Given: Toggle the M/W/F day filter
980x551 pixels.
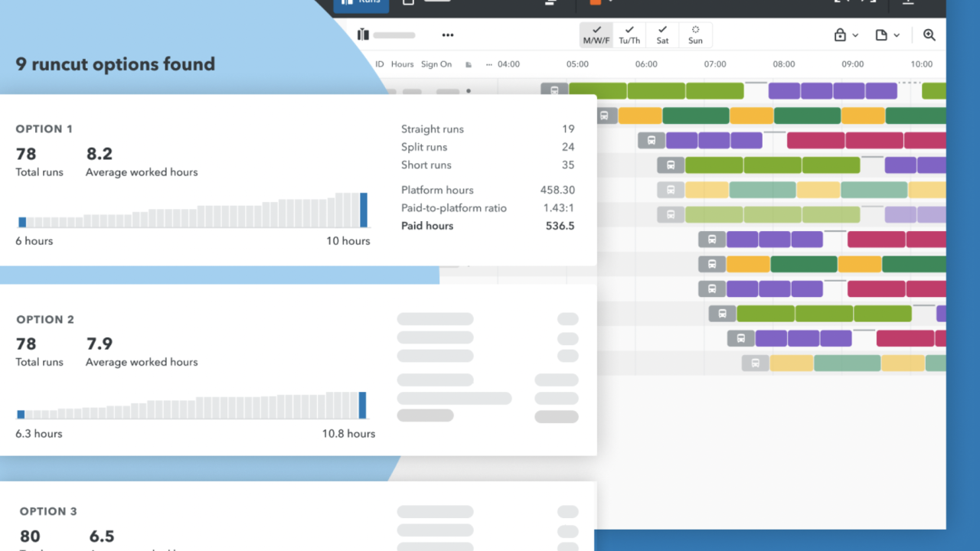Looking at the screenshot, I should (596, 34).
